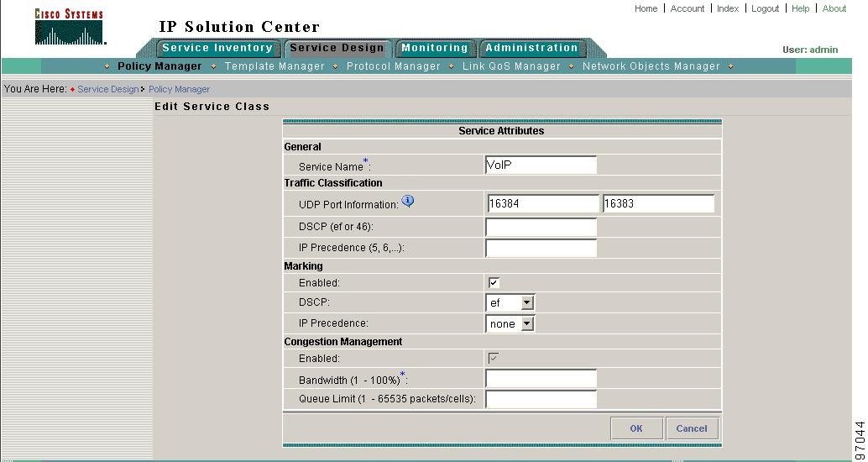Open the Marking IP Precedence dropdown
This screenshot has height=462, width=868.
tap(510, 323)
